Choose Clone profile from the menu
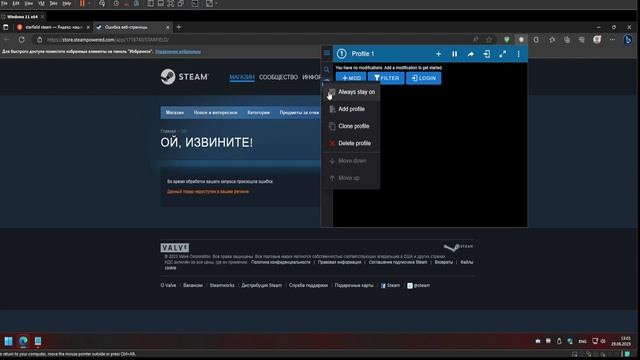Viewport: 640px width, 360px height. pos(351,126)
